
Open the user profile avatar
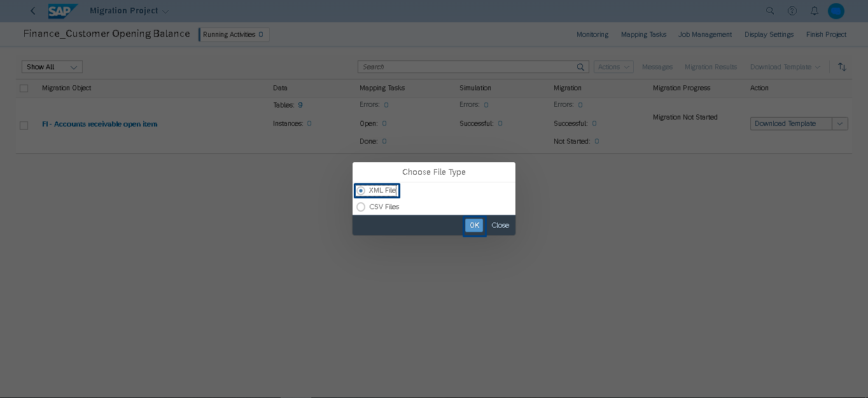point(836,11)
